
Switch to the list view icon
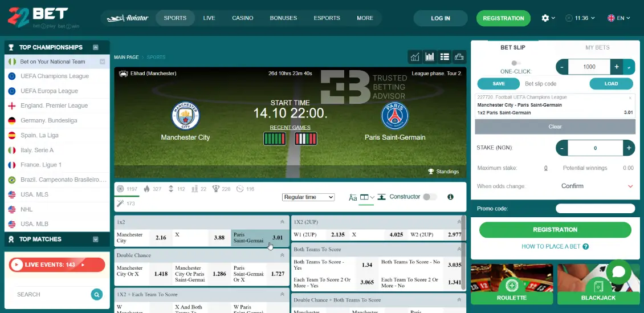(445, 56)
